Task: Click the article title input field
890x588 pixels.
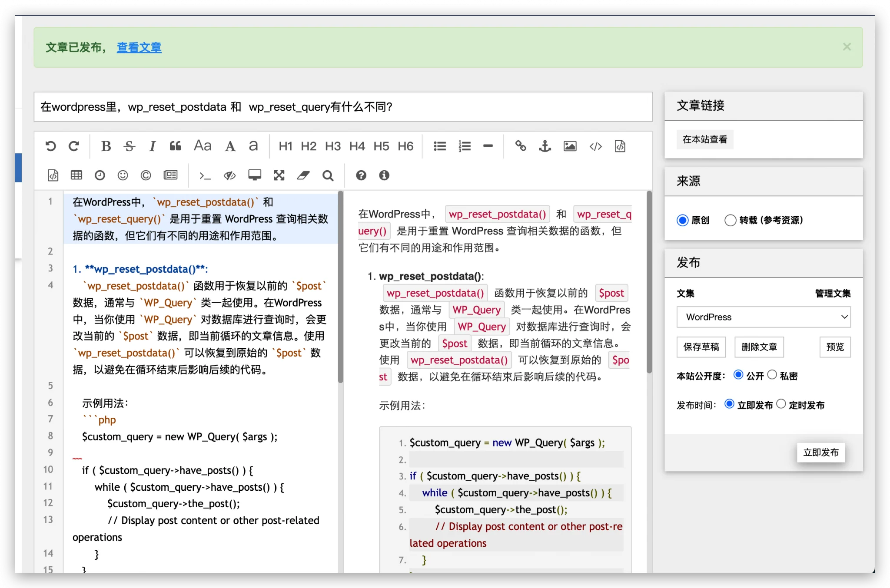Action: click(x=343, y=107)
